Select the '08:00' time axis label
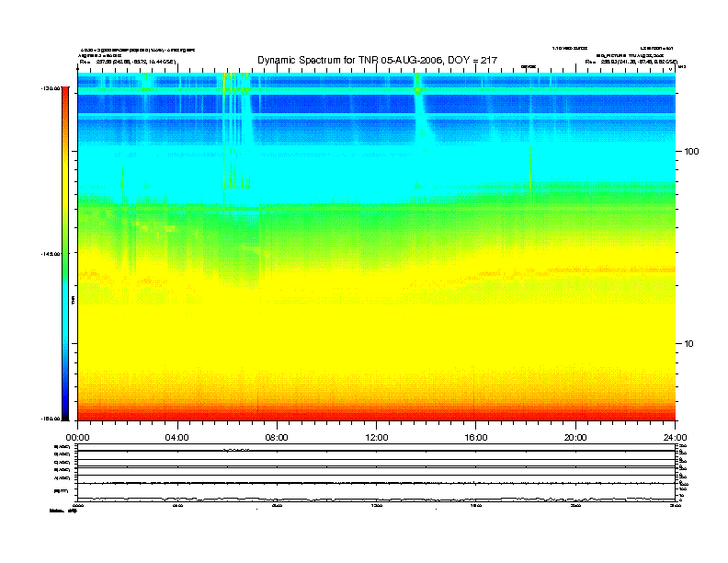The width and height of the screenshot is (728, 563). click(x=277, y=438)
